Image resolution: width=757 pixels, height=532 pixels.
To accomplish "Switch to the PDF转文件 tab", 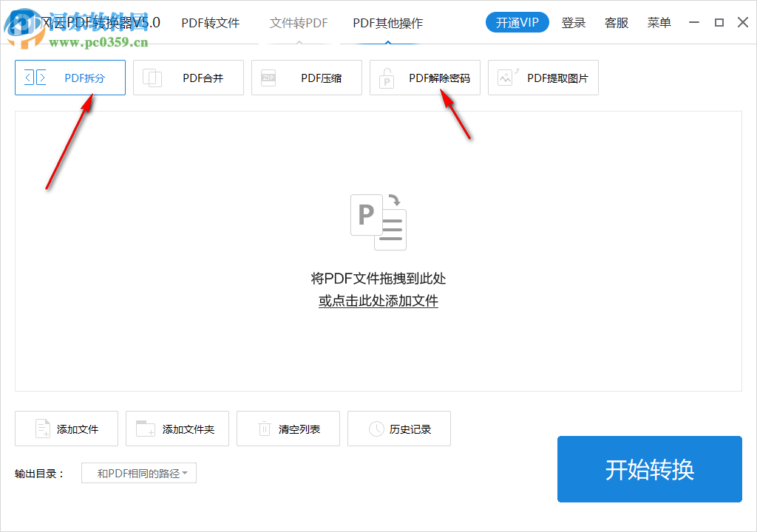I will click(x=211, y=23).
